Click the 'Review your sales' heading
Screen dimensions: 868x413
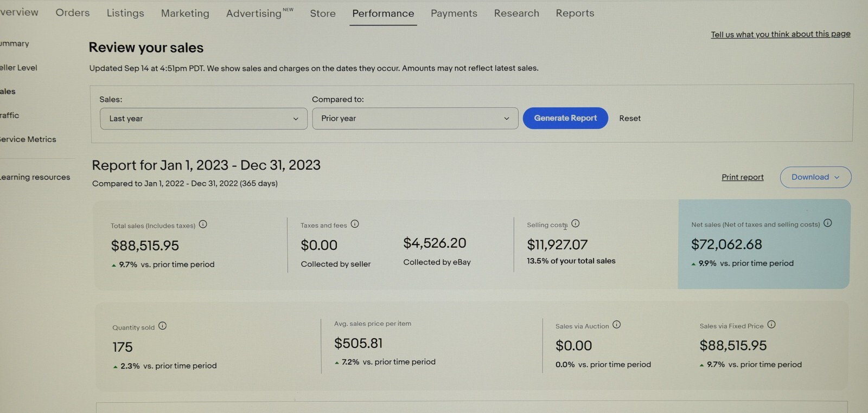[146, 48]
